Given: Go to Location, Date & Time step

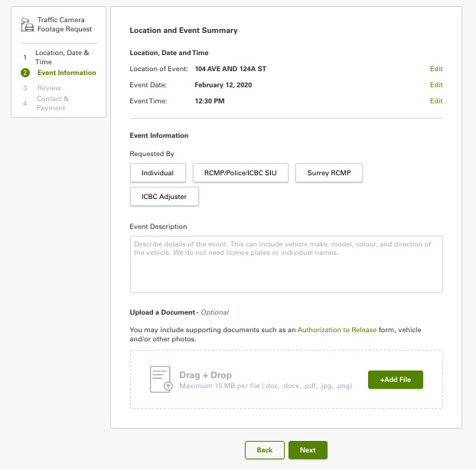Looking at the screenshot, I should click(61, 57).
